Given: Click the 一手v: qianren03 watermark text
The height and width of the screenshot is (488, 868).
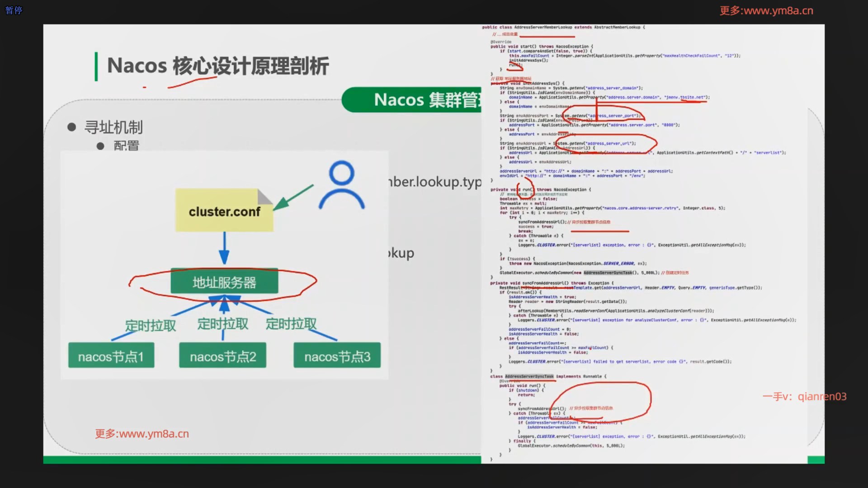Looking at the screenshot, I should (x=804, y=396).
